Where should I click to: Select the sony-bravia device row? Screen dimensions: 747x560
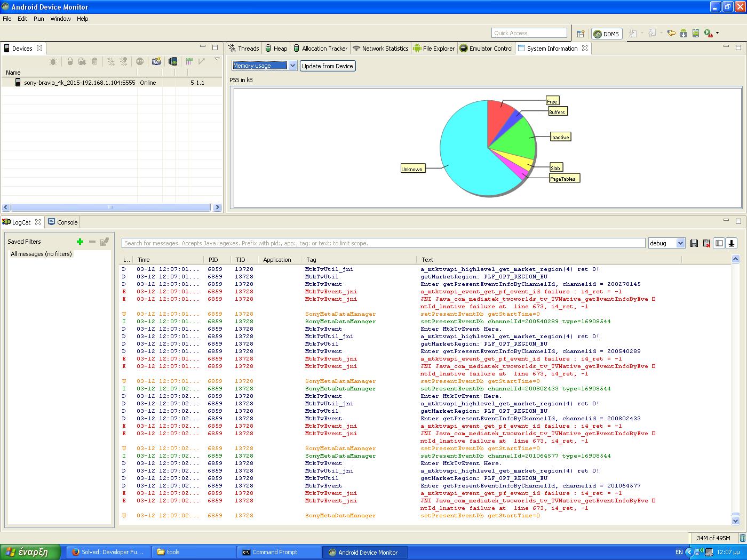(x=79, y=83)
